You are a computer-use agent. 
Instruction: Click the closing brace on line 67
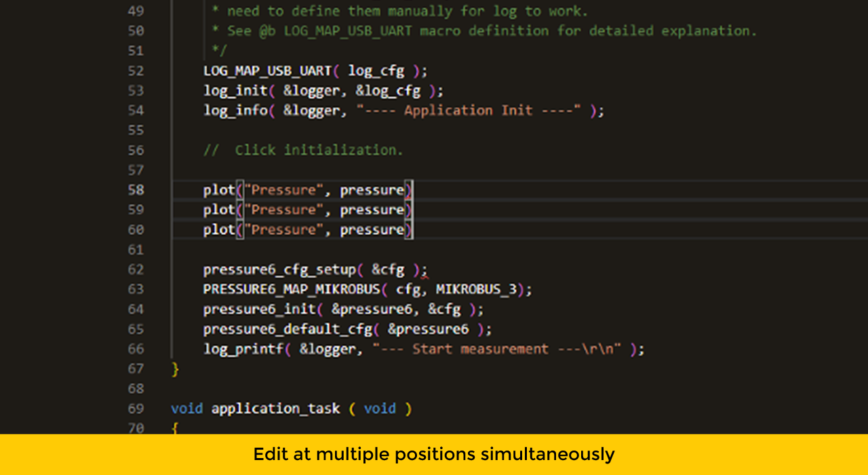[175, 369]
